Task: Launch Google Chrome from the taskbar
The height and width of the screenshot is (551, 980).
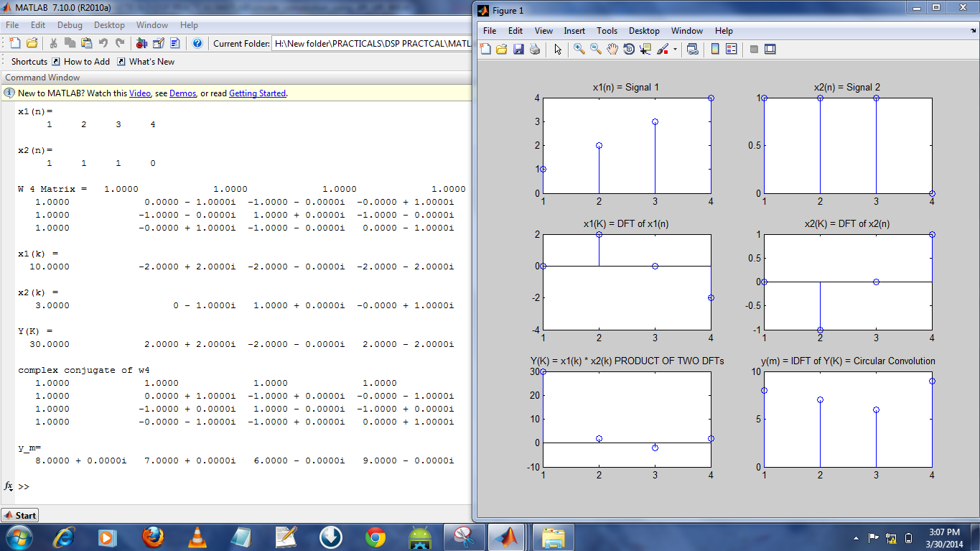Action: [x=375, y=537]
